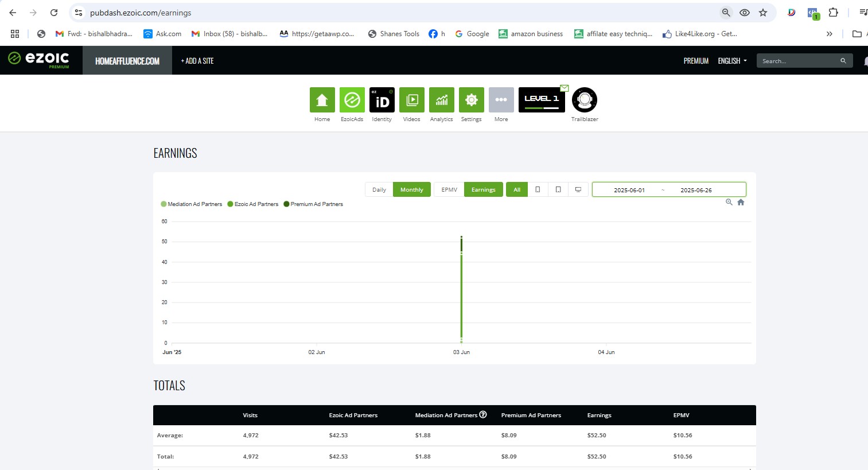Open the Ask.com bookmark

162,34
